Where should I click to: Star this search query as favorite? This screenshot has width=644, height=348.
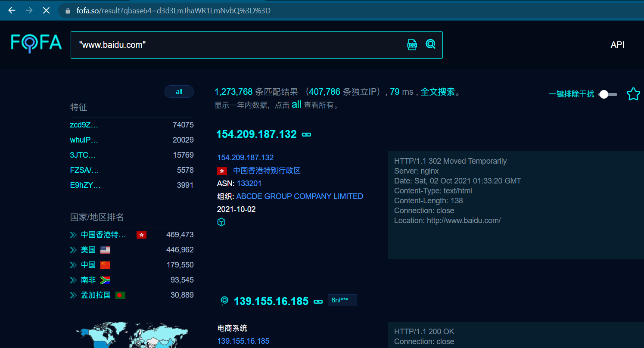(x=633, y=94)
